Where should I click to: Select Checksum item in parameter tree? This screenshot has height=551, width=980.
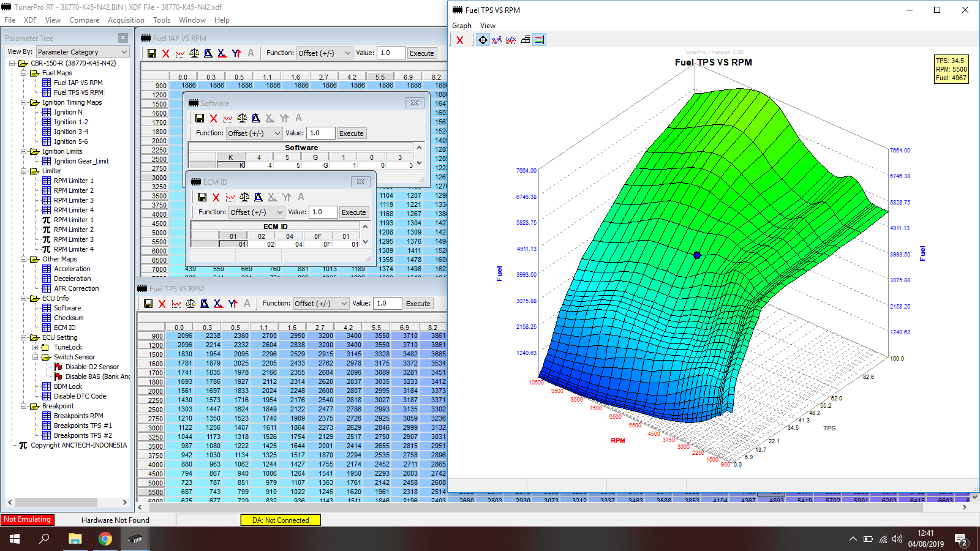(x=69, y=318)
